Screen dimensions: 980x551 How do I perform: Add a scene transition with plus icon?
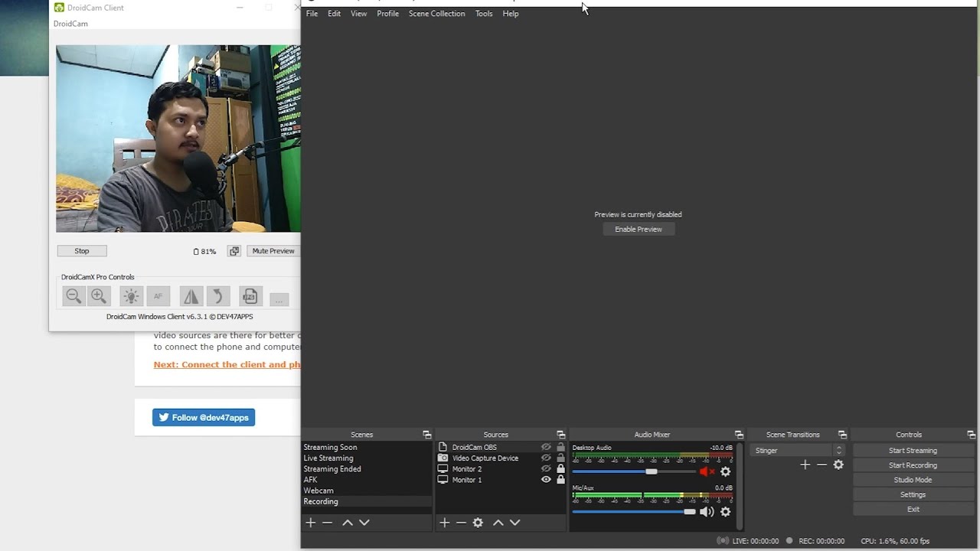[x=805, y=465]
